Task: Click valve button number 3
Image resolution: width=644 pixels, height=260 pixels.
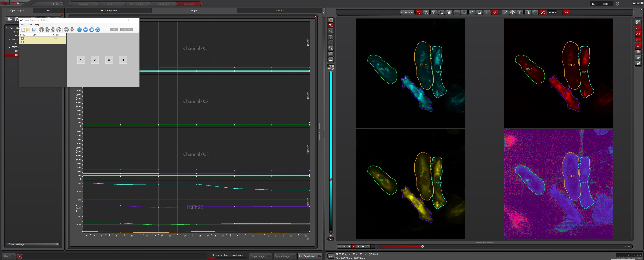Action: click(x=109, y=60)
